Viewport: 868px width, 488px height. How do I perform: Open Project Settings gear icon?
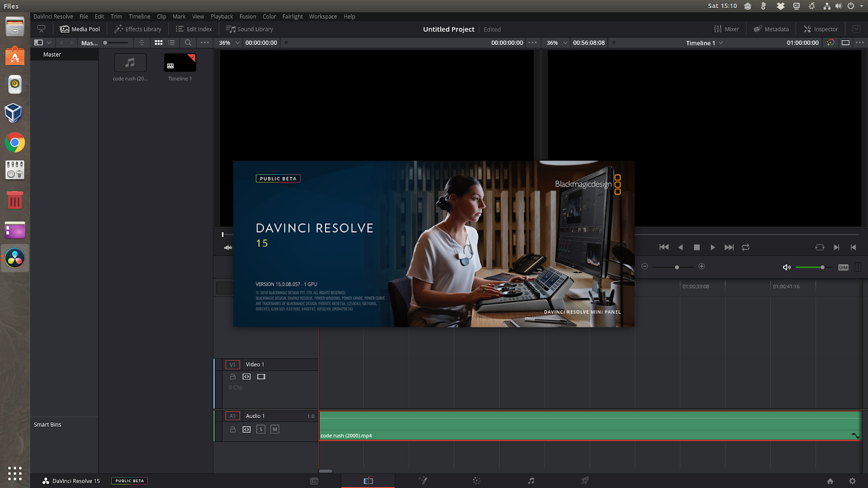(x=852, y=481)
